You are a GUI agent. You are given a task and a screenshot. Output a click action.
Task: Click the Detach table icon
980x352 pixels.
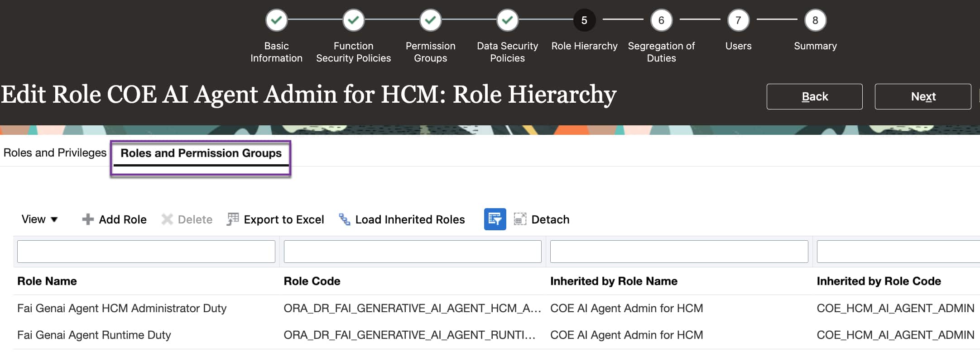(x=520, y=219)
